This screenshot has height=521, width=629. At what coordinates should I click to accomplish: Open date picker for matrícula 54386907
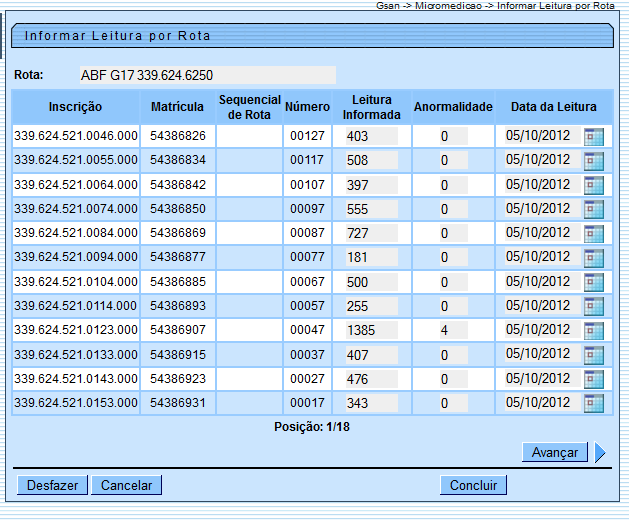click(594, 330)
